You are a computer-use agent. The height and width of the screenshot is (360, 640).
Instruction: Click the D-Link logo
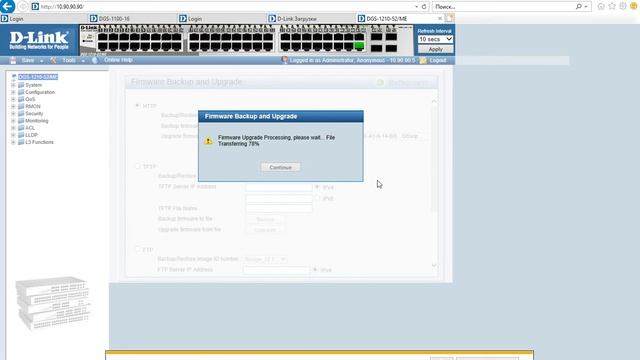[39, 40]
